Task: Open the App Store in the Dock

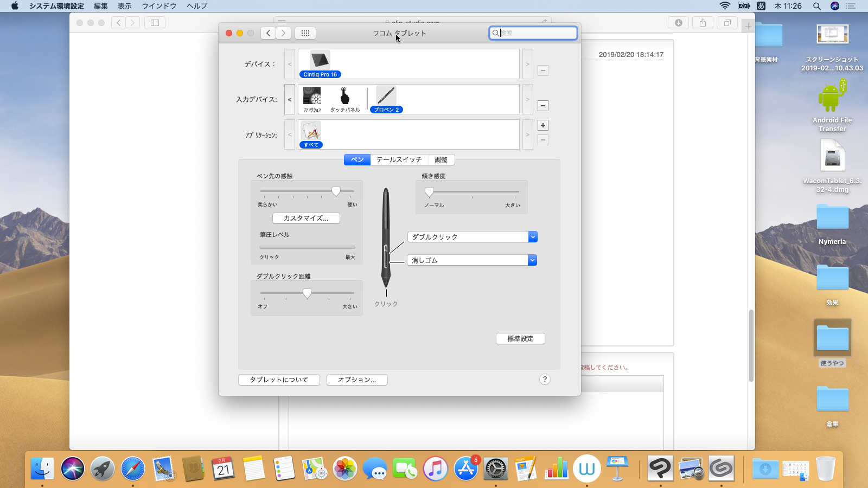Action: tap(465, 468)
